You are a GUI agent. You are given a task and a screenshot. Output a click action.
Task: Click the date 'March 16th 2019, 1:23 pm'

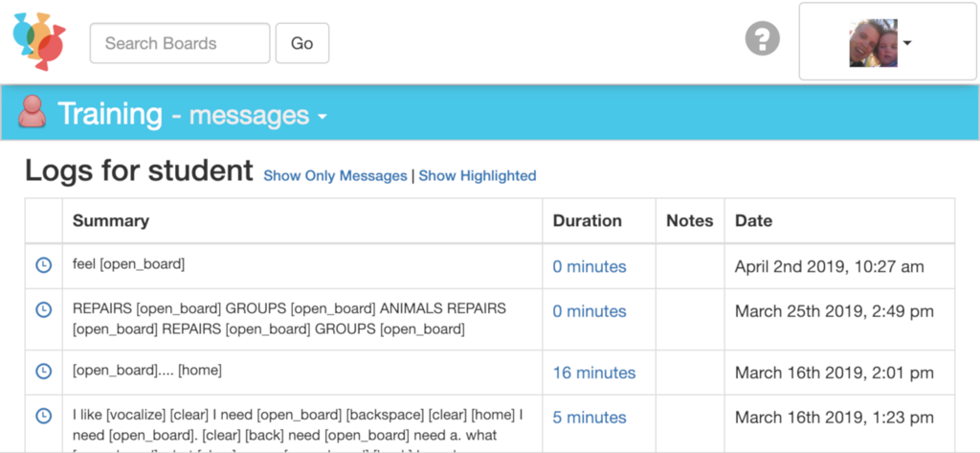(835, 418)
